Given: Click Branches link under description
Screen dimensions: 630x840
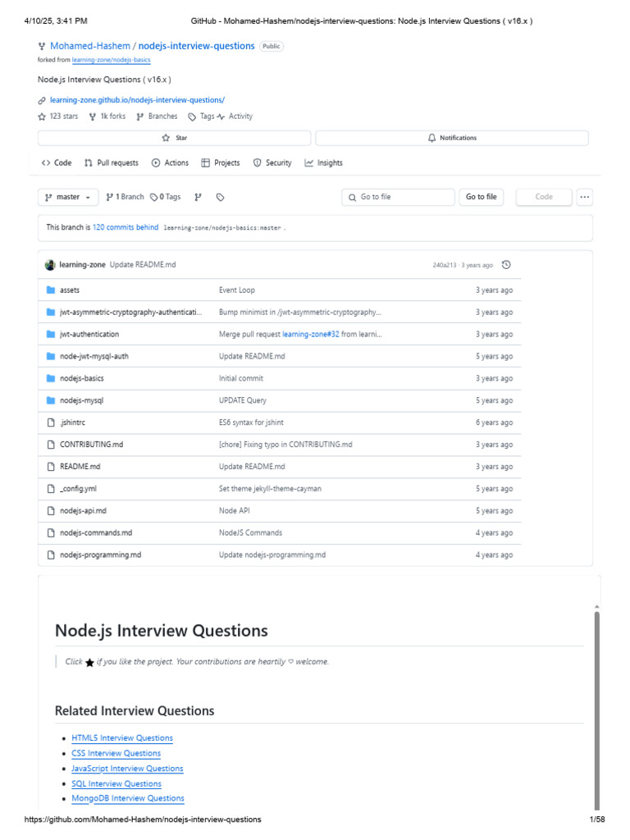Looking at the screenshot, I should click(157, 116).
